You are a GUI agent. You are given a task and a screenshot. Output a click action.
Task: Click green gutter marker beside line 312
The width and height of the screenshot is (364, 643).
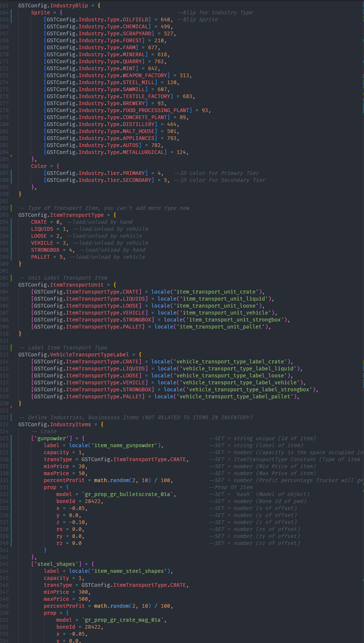[x=11, y=348]
